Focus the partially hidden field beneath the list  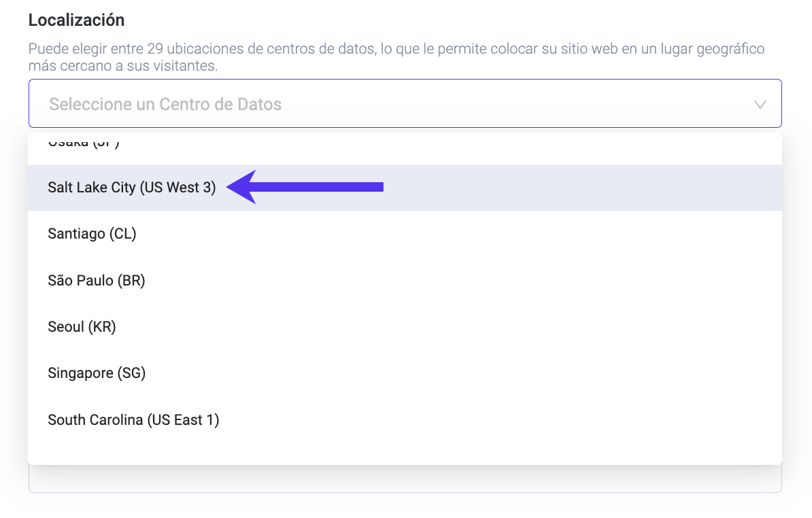tap(405, 480)
